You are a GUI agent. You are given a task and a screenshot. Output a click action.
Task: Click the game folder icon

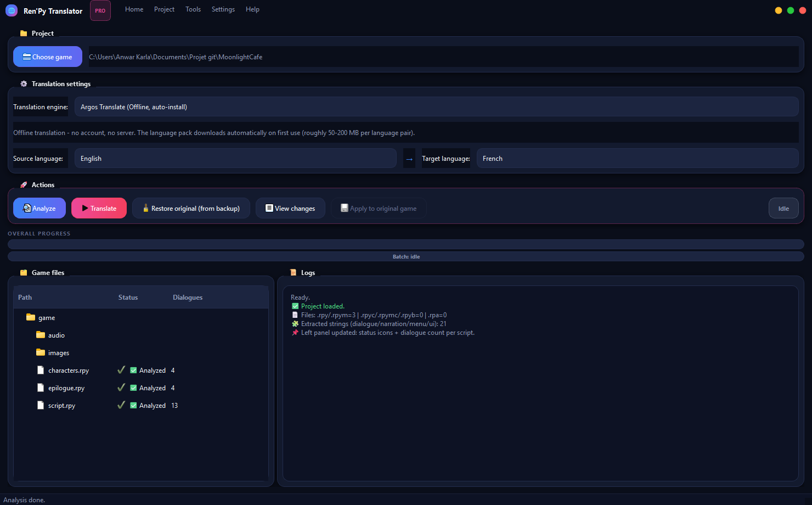point(31,317)
